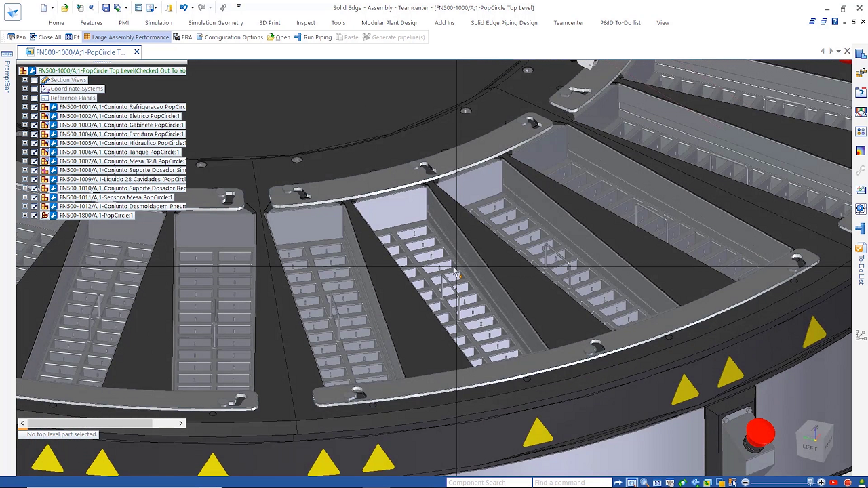The image size is (868, 488).
Task: Click the Run Piping command
Action: click(313, 37)
